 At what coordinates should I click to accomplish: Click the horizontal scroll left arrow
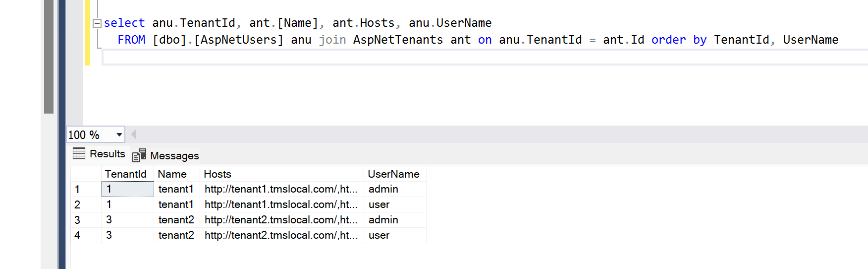[x=134, y=134]
